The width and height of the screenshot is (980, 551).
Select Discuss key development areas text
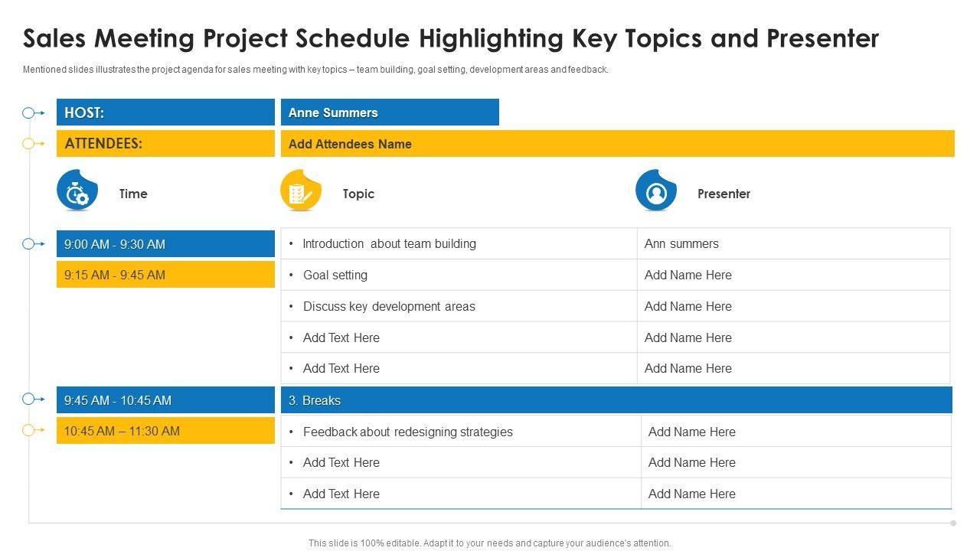[389, 306]
